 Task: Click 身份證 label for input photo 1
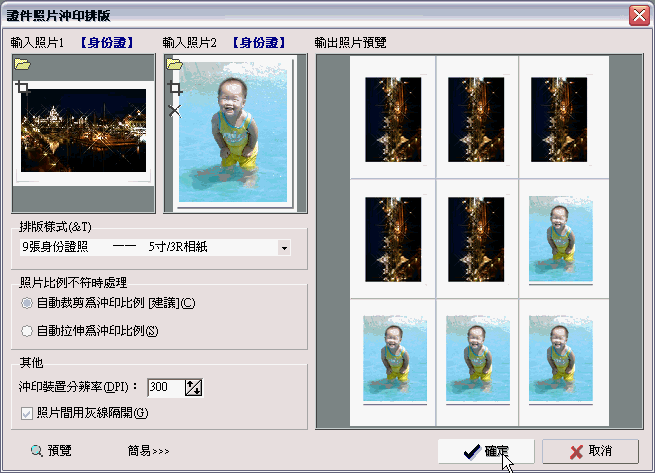point(107,43)
